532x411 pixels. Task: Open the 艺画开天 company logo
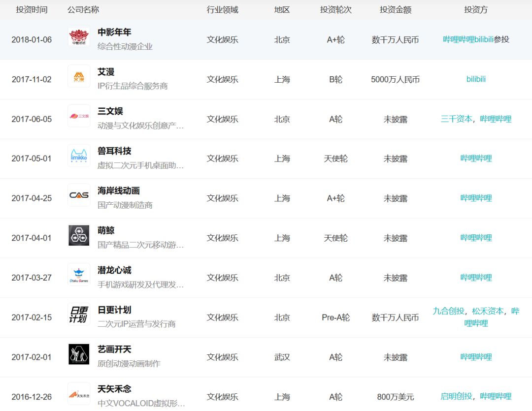coord(79,354)
